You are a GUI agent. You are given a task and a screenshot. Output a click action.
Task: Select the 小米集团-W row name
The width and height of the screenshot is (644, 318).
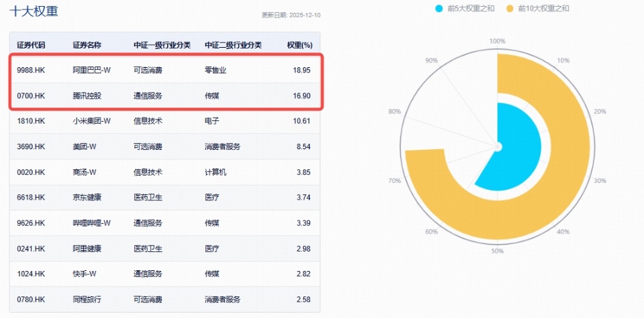point(91,121)
